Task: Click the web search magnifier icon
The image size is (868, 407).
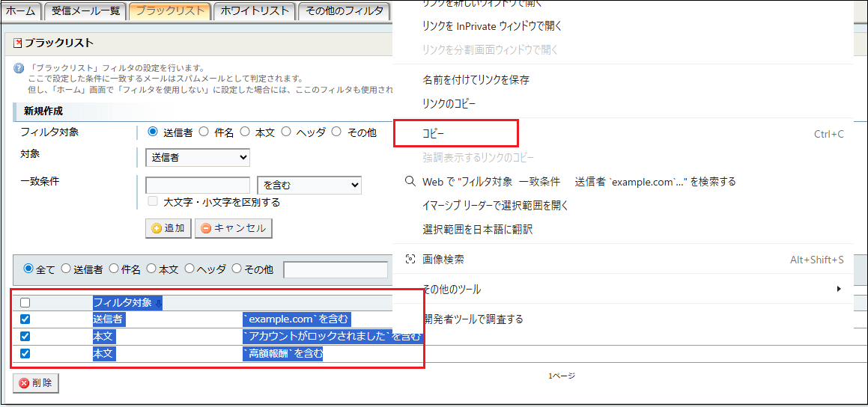Action: [x=409, y=181]
